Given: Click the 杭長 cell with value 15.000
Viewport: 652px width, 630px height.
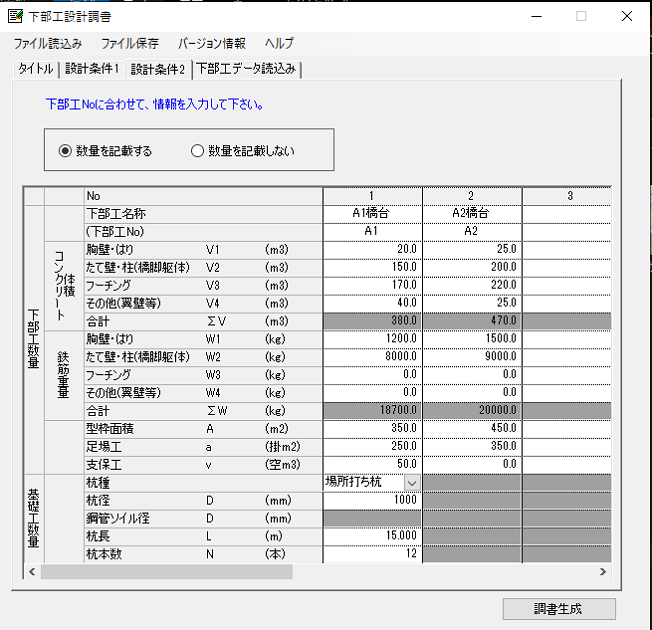Looking at the screenshot, I should pos(373,536).
